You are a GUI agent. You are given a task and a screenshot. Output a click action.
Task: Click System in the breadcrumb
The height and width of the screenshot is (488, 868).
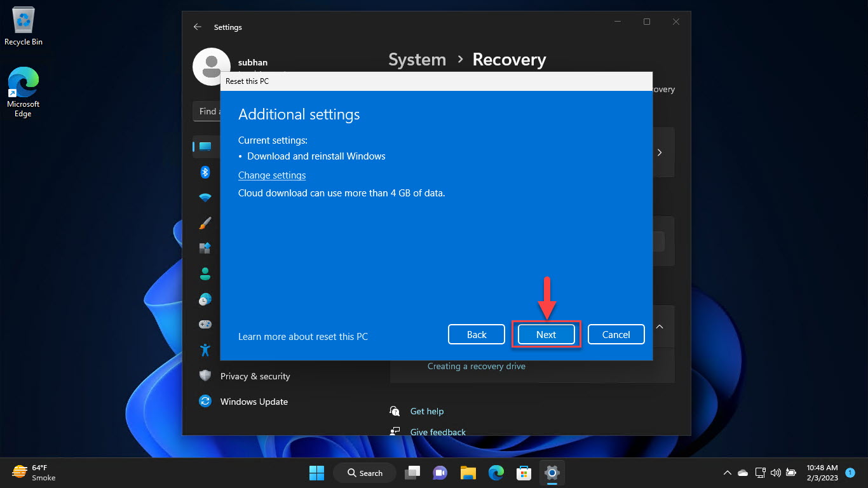[417, 60]
